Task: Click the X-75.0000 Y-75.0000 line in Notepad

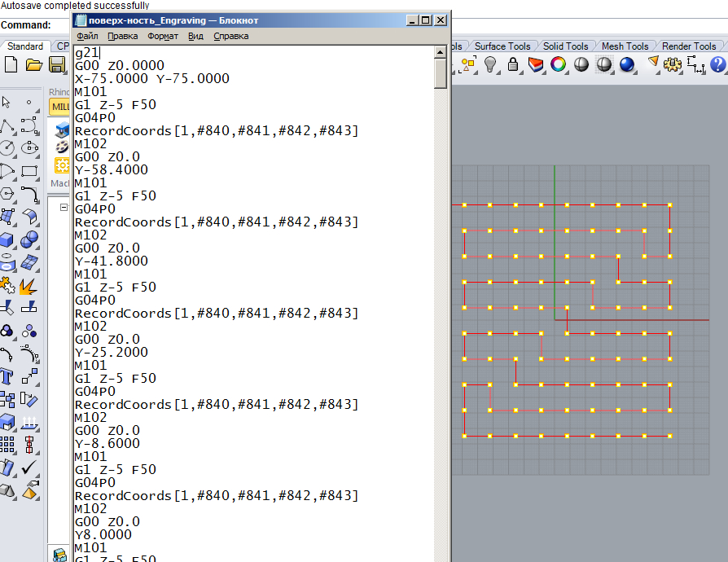Action: pyautogui.click(x=152, y=78)
